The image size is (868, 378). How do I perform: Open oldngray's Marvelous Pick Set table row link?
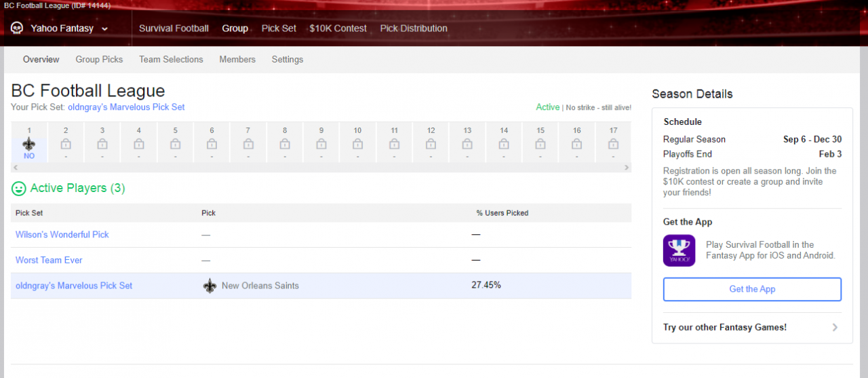tap(74, 286)
